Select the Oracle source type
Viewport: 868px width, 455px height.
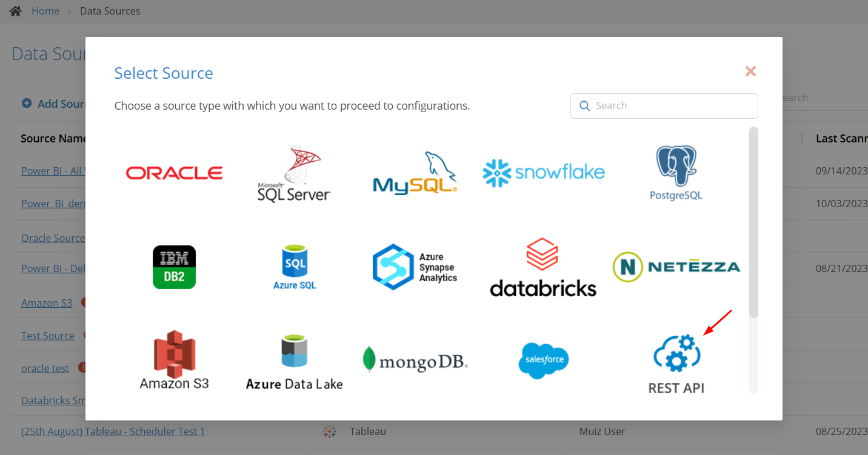coord(174,173)
